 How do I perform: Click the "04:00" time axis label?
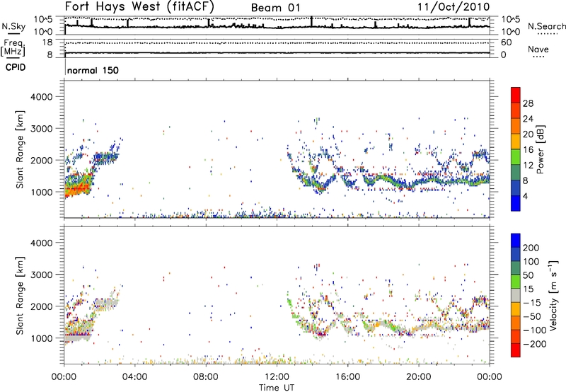pyautogui.click(x=134, y=377)
